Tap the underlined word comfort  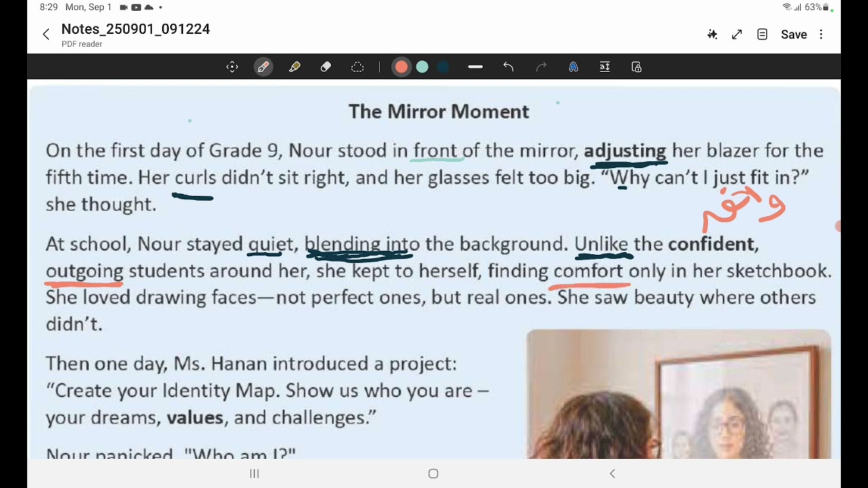[588, 271]
